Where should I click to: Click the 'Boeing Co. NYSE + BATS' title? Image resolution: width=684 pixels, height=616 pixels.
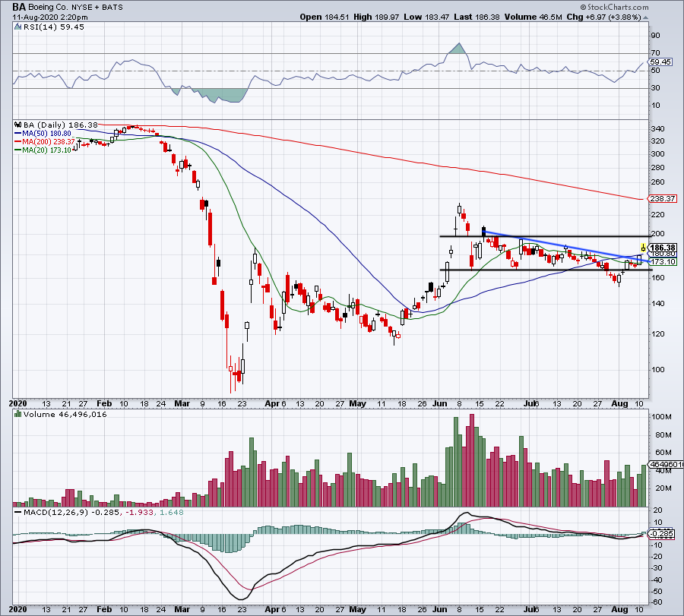click(75, 8)
